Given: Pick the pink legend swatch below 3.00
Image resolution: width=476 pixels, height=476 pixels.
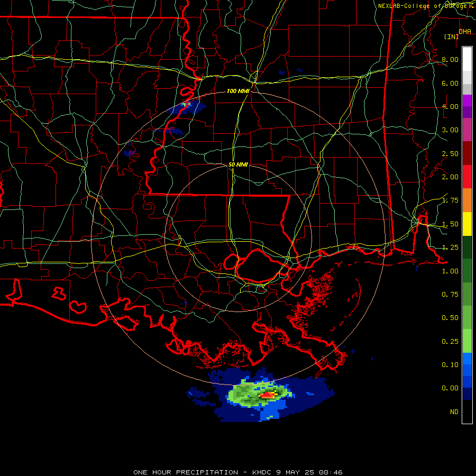Looking at the screenshot, I should [x=467, y=130].
